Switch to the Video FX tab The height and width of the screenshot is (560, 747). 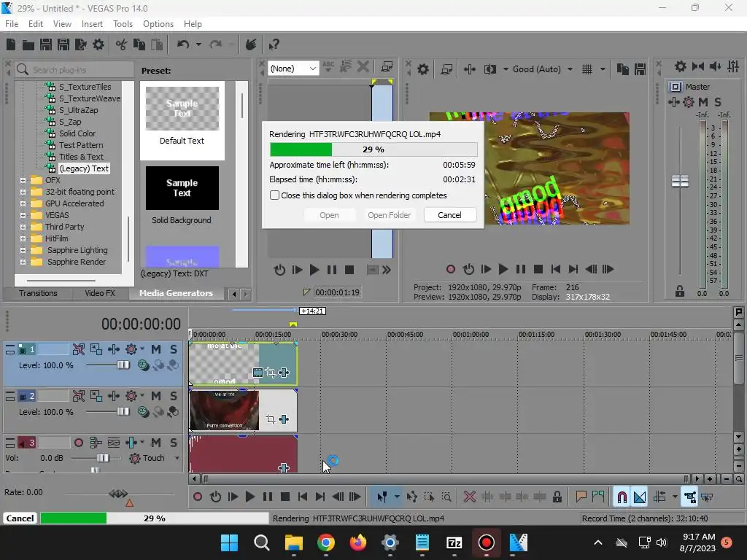[x=100, y=293]
